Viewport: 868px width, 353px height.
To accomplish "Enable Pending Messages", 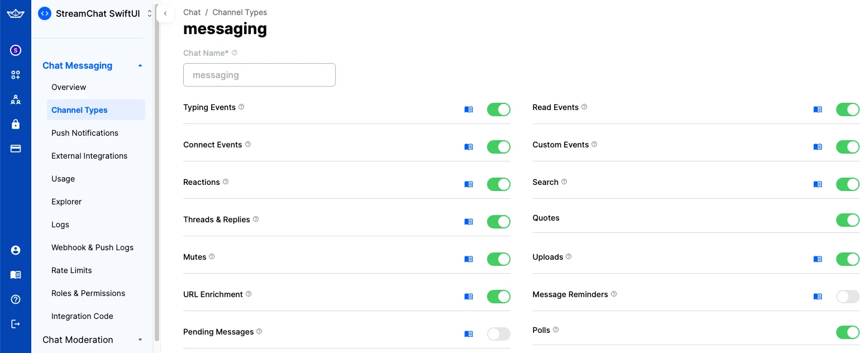I will 498,333.
